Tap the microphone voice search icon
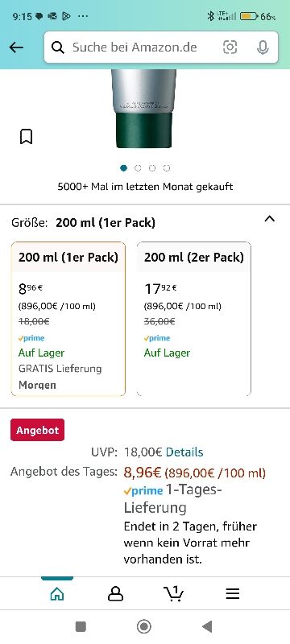 tap(263, 47)
